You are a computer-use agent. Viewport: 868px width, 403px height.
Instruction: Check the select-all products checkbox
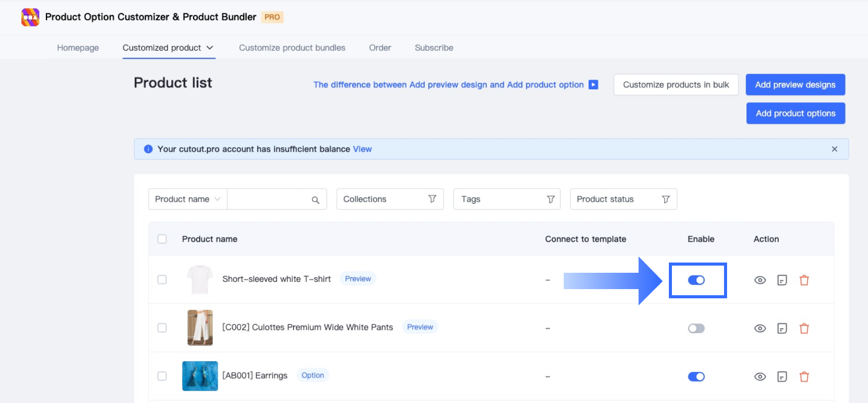pos(162,239)
